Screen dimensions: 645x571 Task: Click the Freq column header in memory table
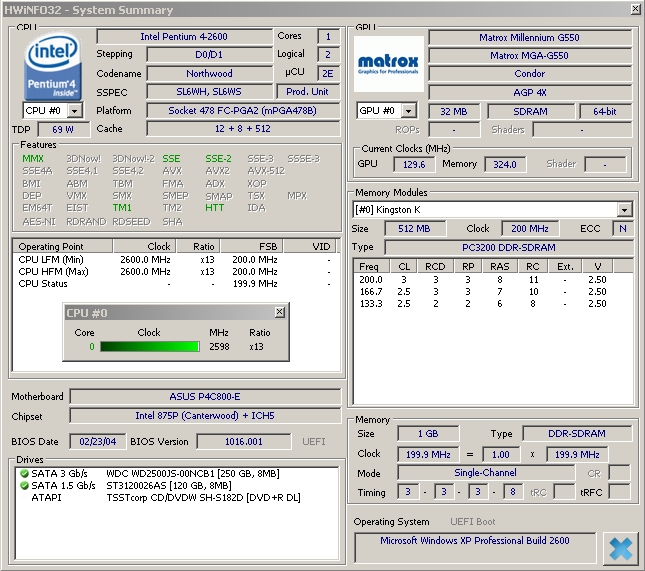(x=372, y=266)
